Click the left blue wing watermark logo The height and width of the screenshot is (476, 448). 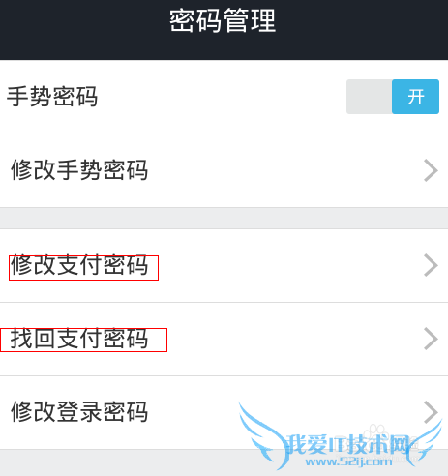(x=263, y=435)
